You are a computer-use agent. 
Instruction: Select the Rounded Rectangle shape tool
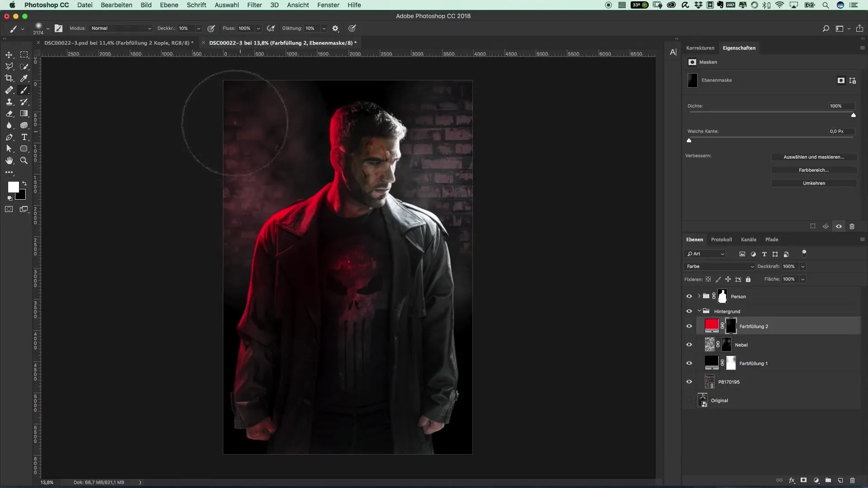coord(24,149)
